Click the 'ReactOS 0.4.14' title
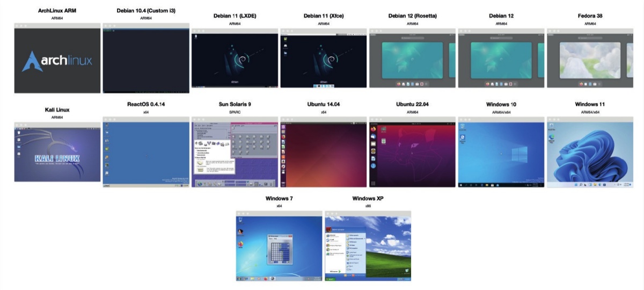The width and height of the screenshot is (644, 290). coord(146,104)
